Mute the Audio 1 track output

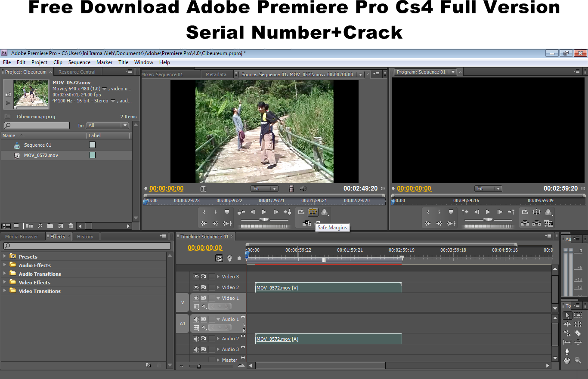coord(196,319)
